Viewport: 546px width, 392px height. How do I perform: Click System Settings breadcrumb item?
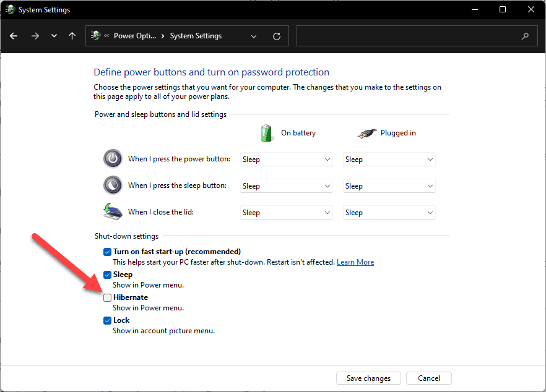196,36
